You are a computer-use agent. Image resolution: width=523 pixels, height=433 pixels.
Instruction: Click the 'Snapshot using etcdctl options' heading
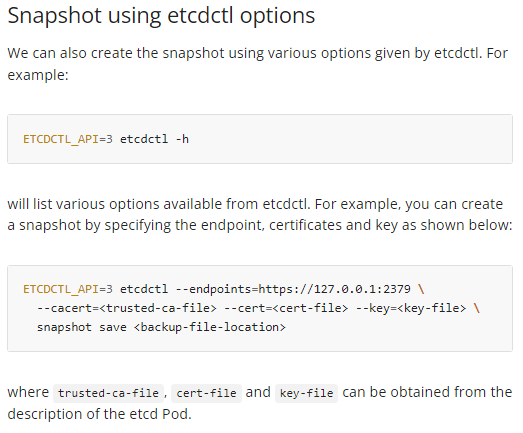(x=161, y=16)
